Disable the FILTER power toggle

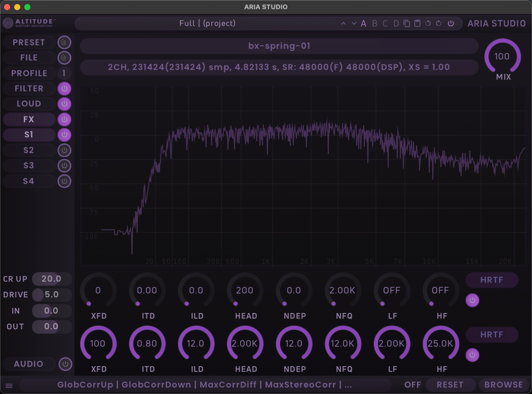pyautogui.click(x=64, y=89)
